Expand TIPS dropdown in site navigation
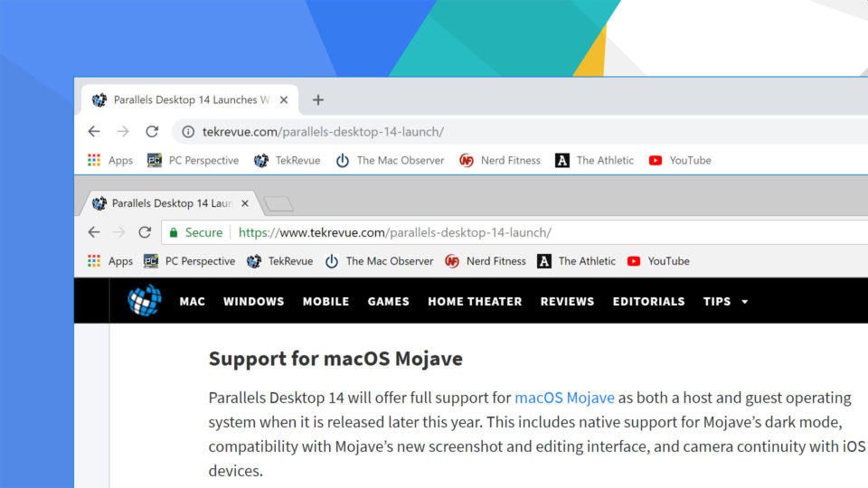 pyautogui.click(x=726, y=302)
